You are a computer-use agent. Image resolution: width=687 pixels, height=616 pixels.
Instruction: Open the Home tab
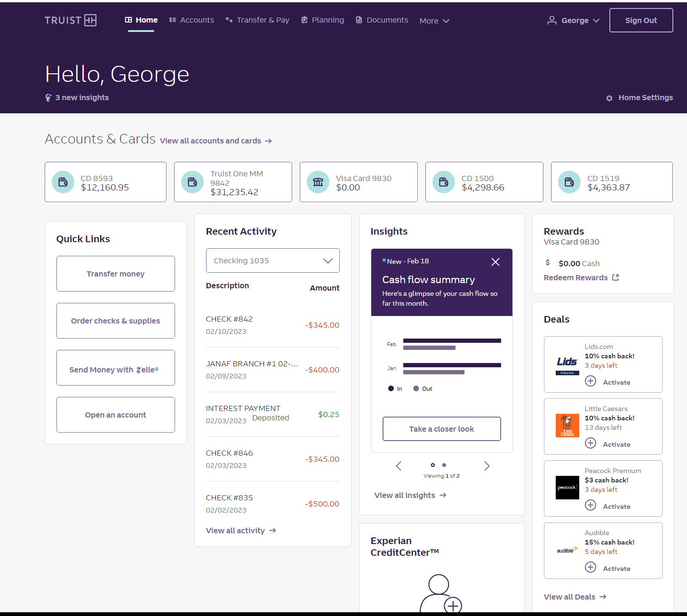pos(141,20)
